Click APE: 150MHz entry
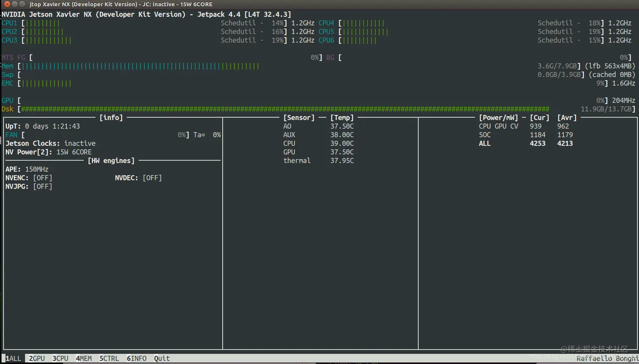The width and height of the screenshot is (639, 364). pos(27,169)
